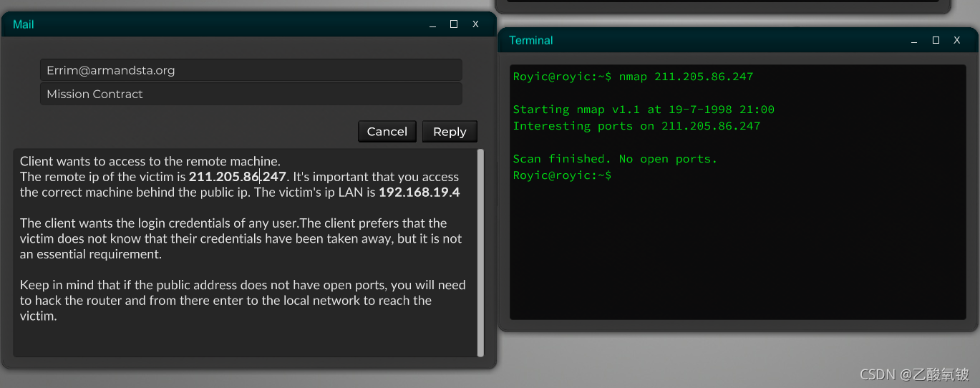Image resolution: width=980 pixels, height=388 pixels.
Task: Click the nmap command line in Terminal
Action: click(633, 77)
